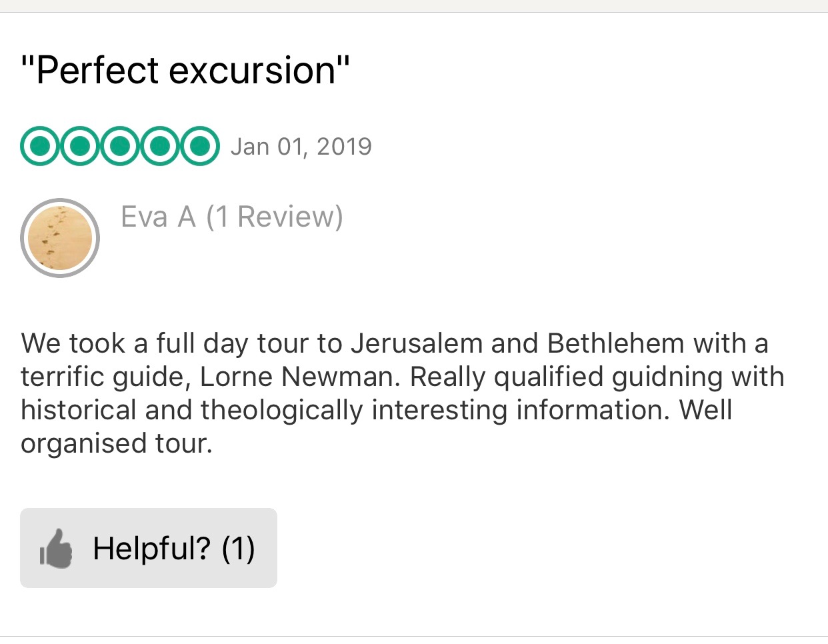Screen dimensions: 828x644
Task: Click the review date Jan 01, 2019
Action: click(x=301, y=147)
